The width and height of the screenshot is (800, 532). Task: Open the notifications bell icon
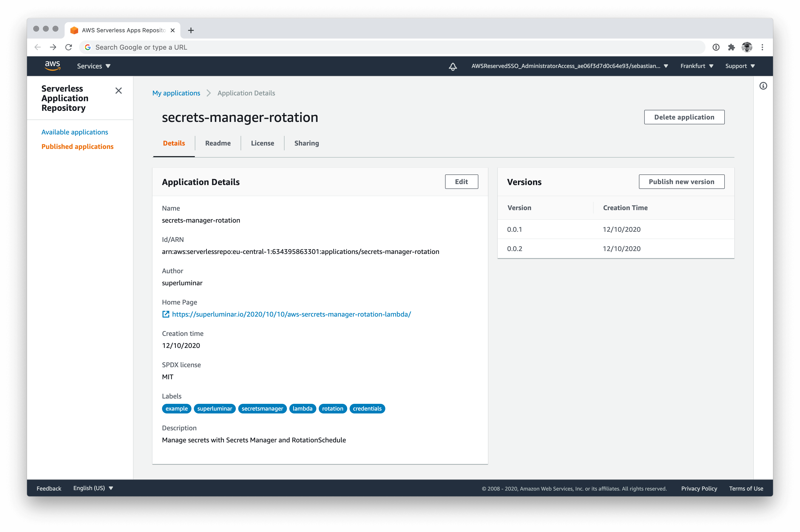[452, 66]
